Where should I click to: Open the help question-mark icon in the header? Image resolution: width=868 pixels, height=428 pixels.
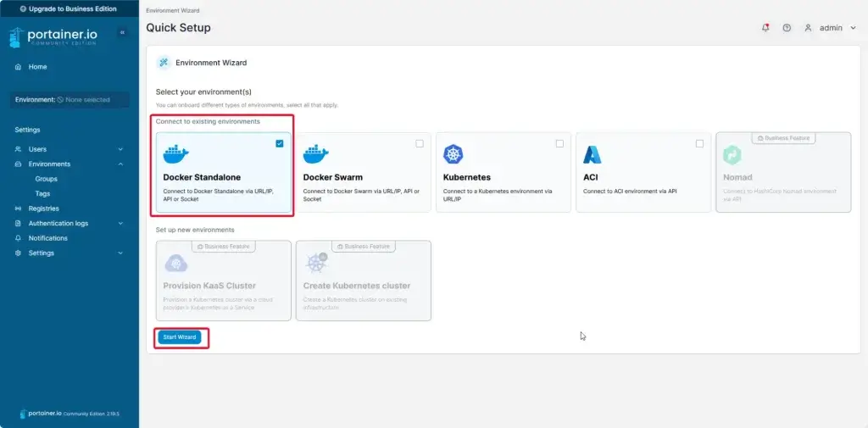click(787, 28)
